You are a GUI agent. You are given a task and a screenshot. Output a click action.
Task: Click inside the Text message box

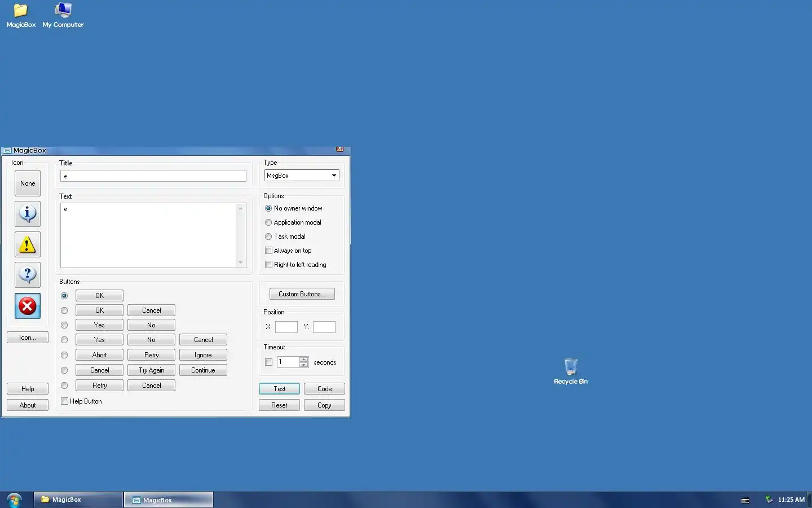tap(148, 235)
